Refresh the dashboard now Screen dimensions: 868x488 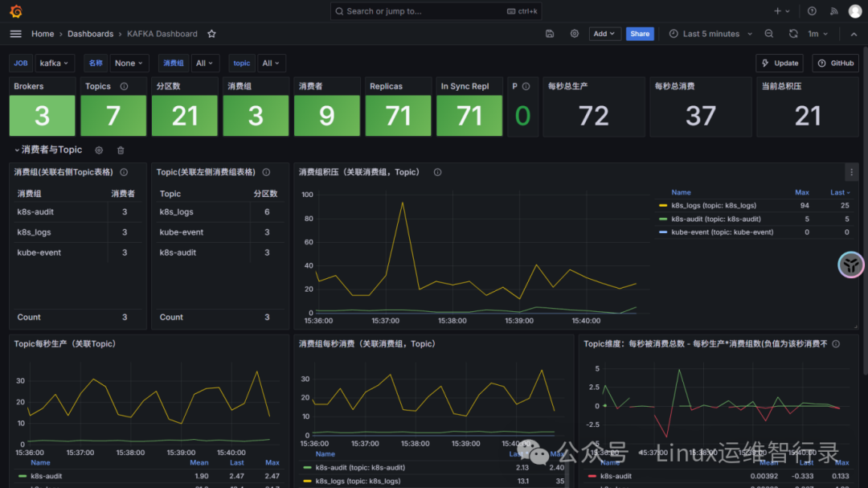(793, 34)
